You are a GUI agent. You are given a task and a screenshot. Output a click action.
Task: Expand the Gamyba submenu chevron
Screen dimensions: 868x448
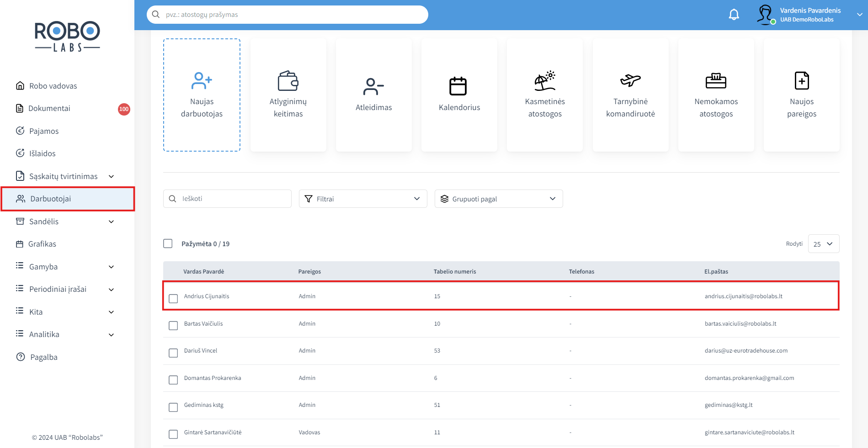pyautogui.click(x=111, y=267)
